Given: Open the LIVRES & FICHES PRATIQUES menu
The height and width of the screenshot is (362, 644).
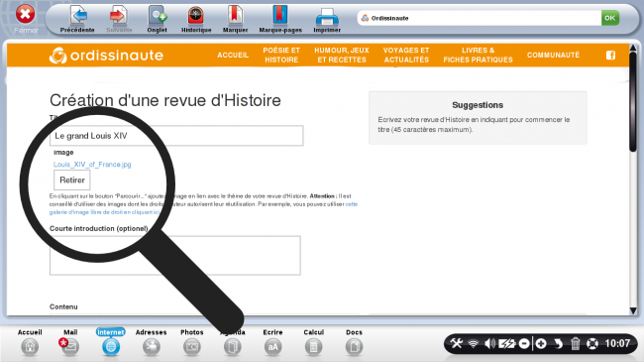Looking at the screenshot, I should [479, 56].
